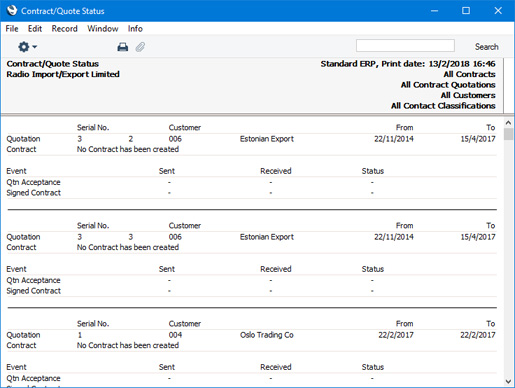Click 'All Contract Quotations' header text
This screenshot has width=515, height=388.
(x=448, y=85)
